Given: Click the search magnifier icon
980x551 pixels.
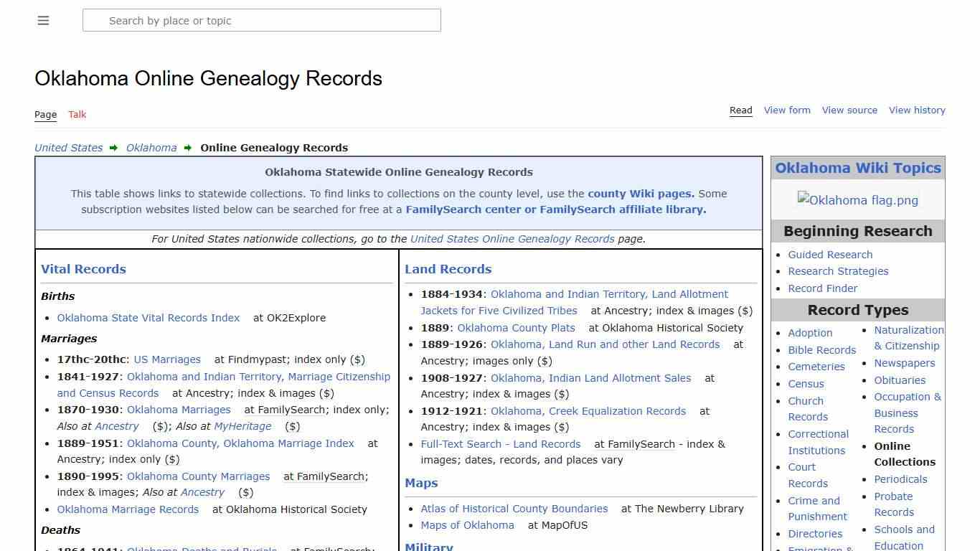Looking at the screenshot, I should [95, 20].
